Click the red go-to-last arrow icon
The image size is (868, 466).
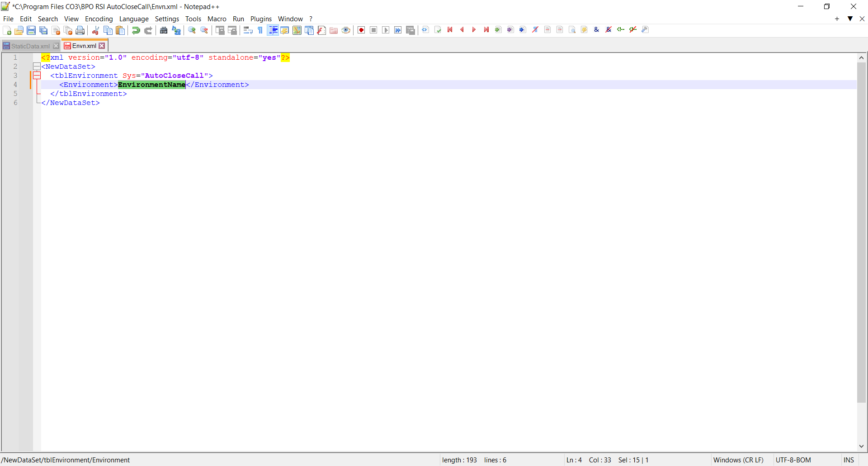pyautogui.click(x=486, y=30)
